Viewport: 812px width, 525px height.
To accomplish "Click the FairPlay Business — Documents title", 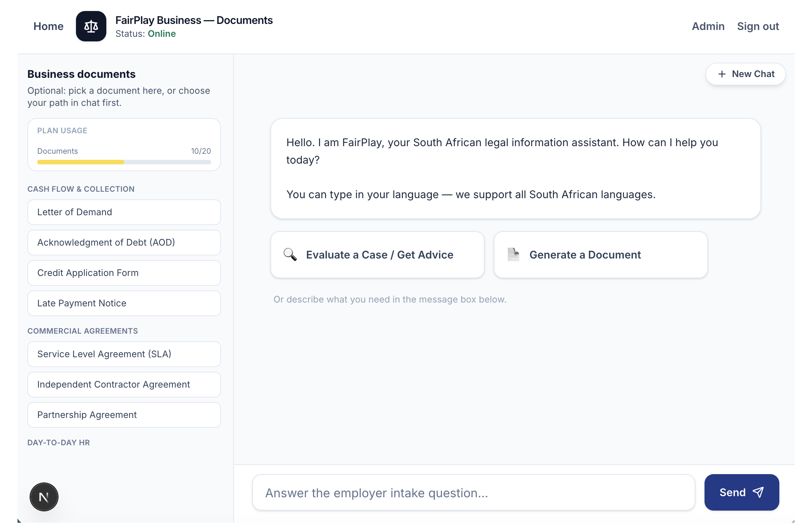I will click(x=194, y=20).
